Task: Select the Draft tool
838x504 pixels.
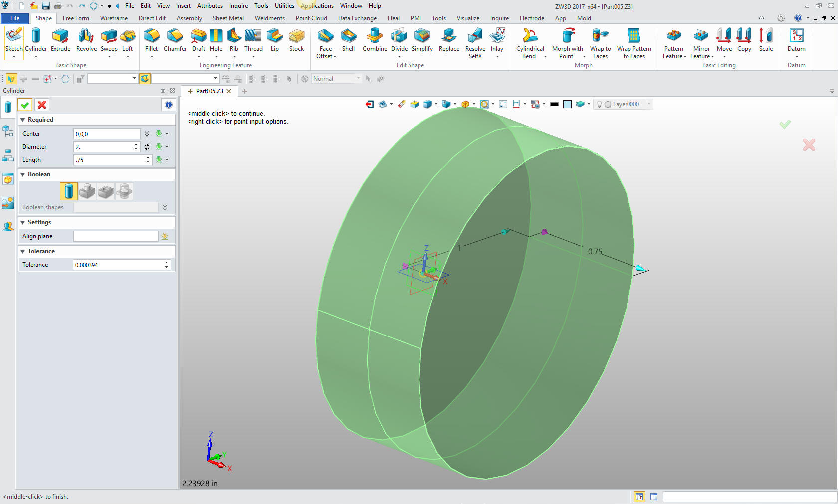Action: point(199,40)
